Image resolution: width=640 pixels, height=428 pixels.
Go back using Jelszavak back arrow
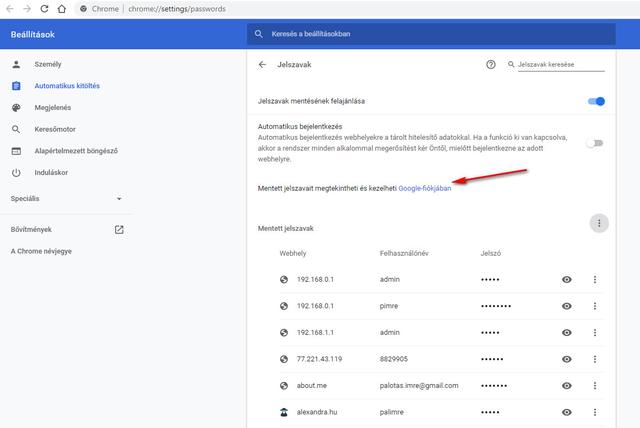pyautogui.click(x=262, y=64)
